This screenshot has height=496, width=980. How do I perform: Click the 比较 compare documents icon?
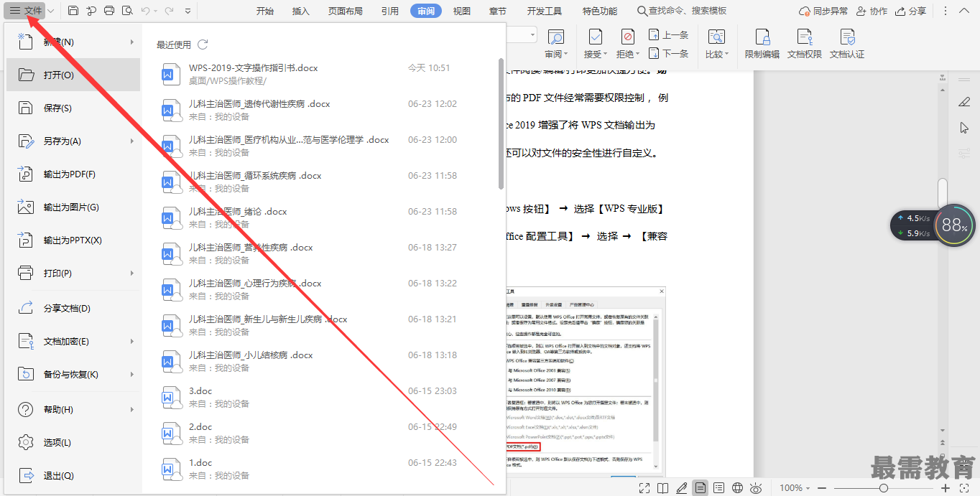(716, 37)
